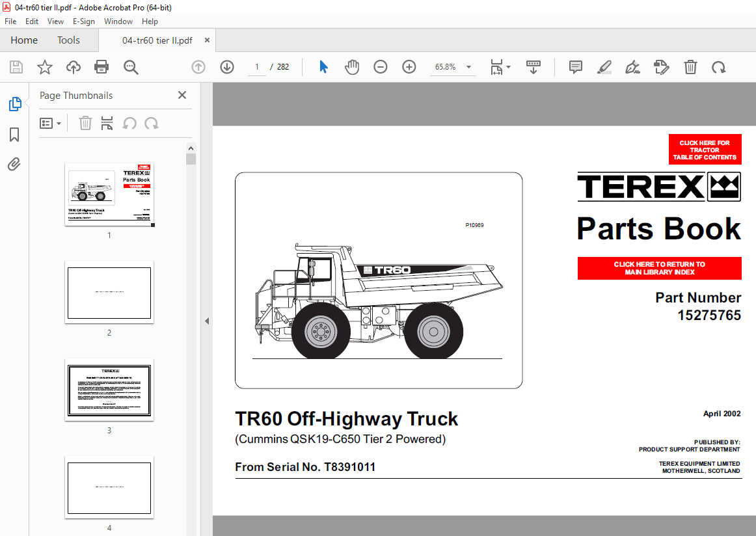The image size is (756, 536).
Task: Rotate thumbnails counterclockwise
Action: (129, 124)
